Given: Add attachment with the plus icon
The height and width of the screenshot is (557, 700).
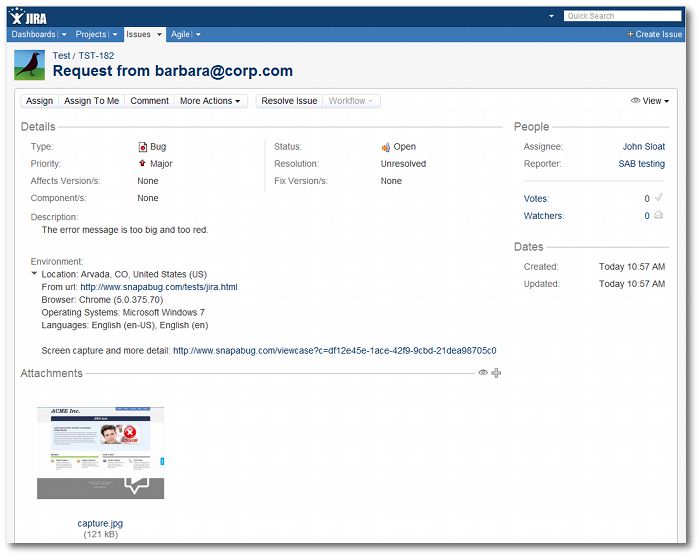Looking at the screenshot, I should pyautogui.click(x=496, y=373).
